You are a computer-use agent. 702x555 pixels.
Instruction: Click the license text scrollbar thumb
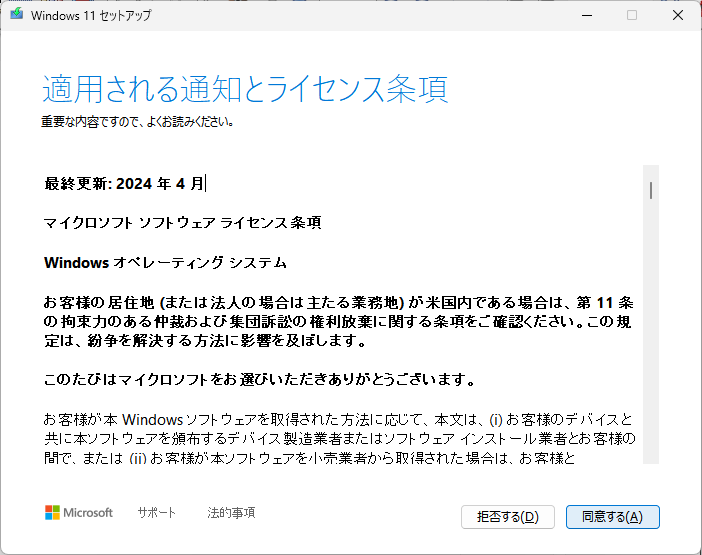(x=651, y=190)
